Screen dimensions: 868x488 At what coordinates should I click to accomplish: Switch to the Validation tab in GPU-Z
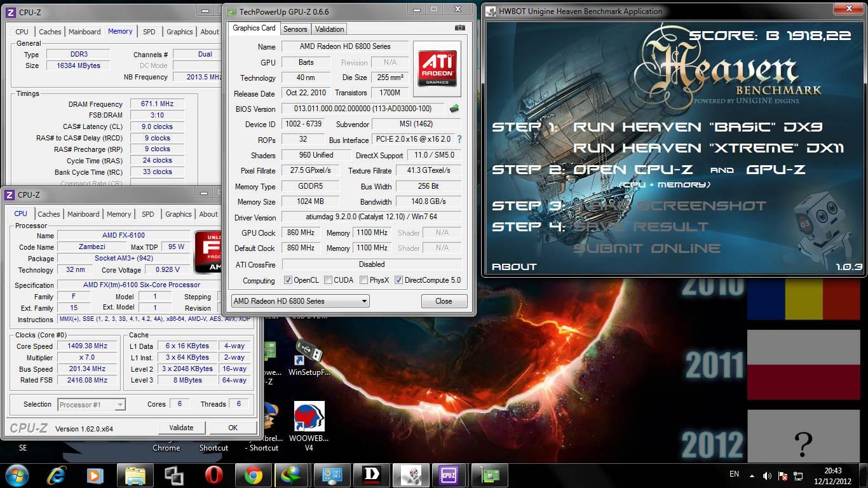click(x=329, y=29)
